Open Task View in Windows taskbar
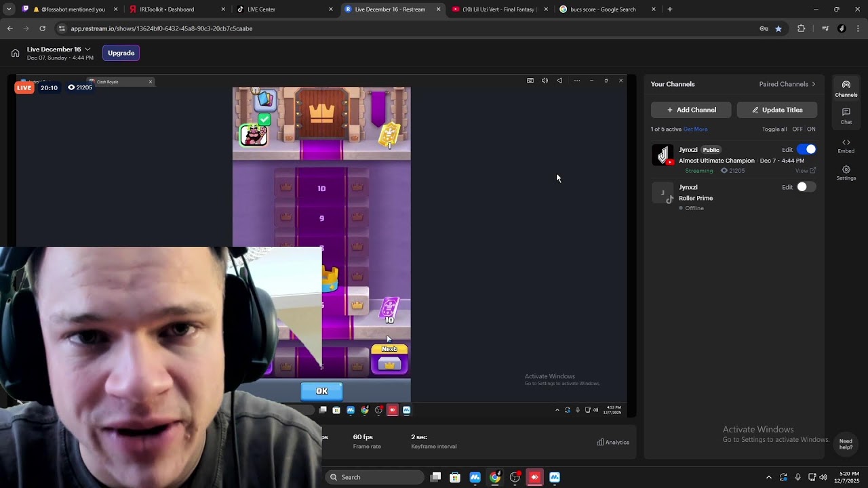This screenshot has width=868, height=488. click(x=436, y=477)
